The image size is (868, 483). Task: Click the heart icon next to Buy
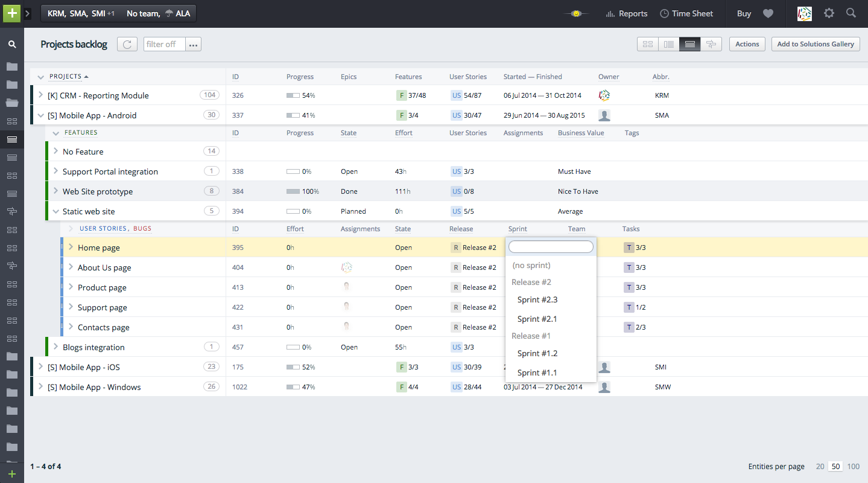click(x=768, y=13)
